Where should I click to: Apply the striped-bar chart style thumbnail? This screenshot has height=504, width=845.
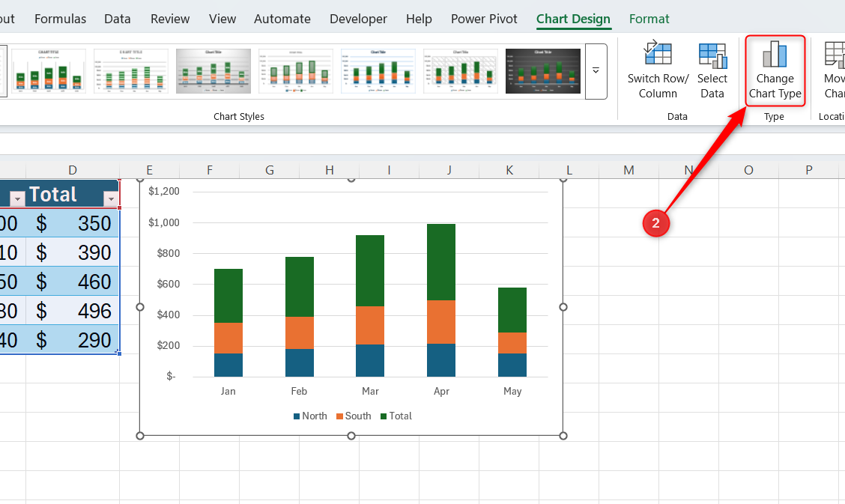tap(131, 71)
